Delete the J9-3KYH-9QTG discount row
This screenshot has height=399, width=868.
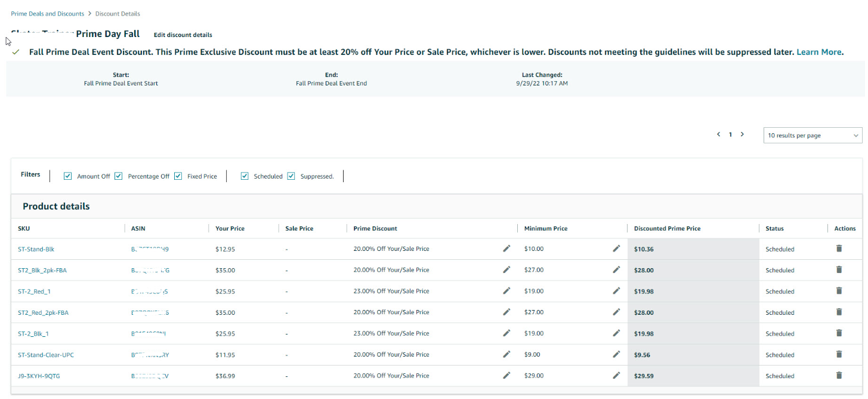839,376
